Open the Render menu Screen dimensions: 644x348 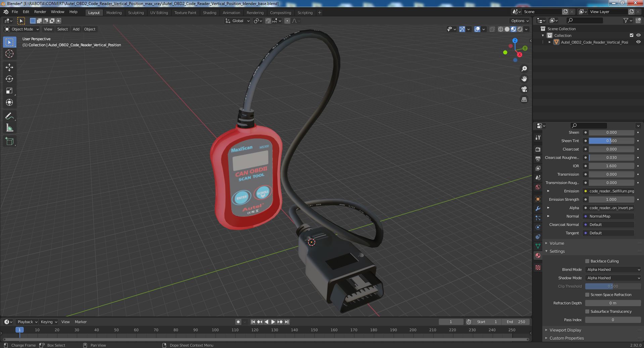(x=40, y=12)
